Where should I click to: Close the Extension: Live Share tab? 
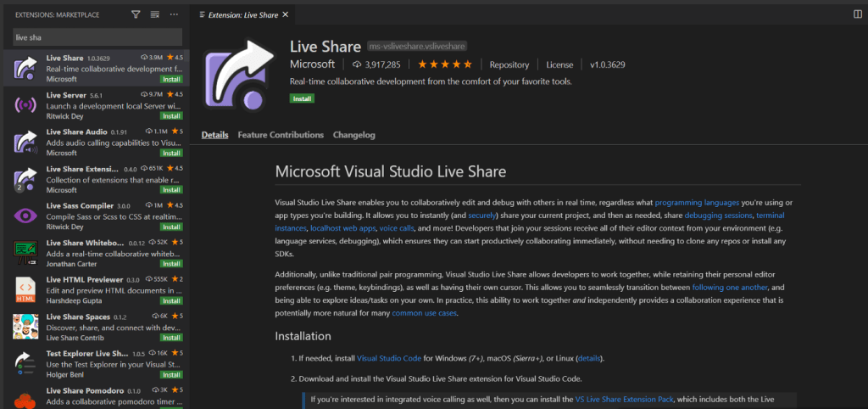click(x=287, y=14)
